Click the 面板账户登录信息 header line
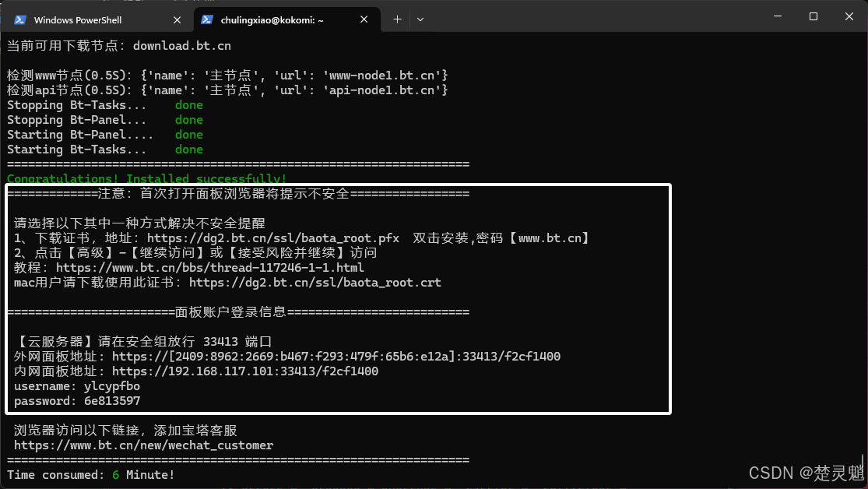Image resolution: width=868 pixels, height=489 pixels. point(238,312)
